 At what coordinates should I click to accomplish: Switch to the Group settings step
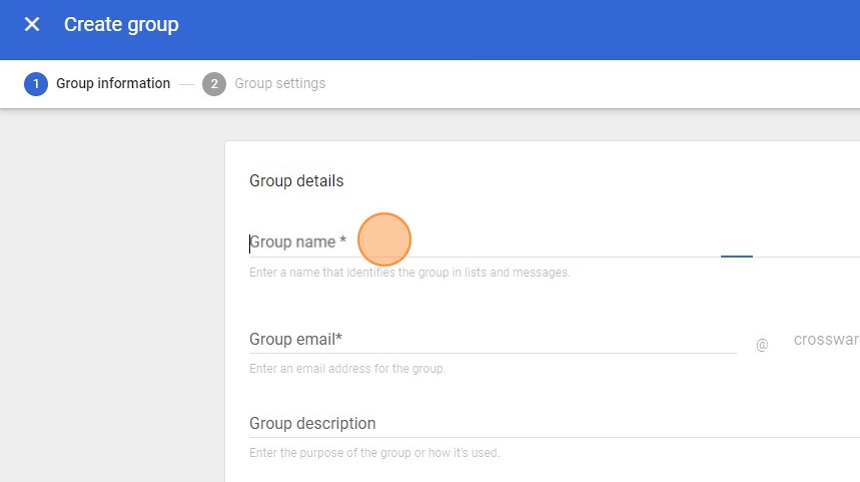pos(279,84)
